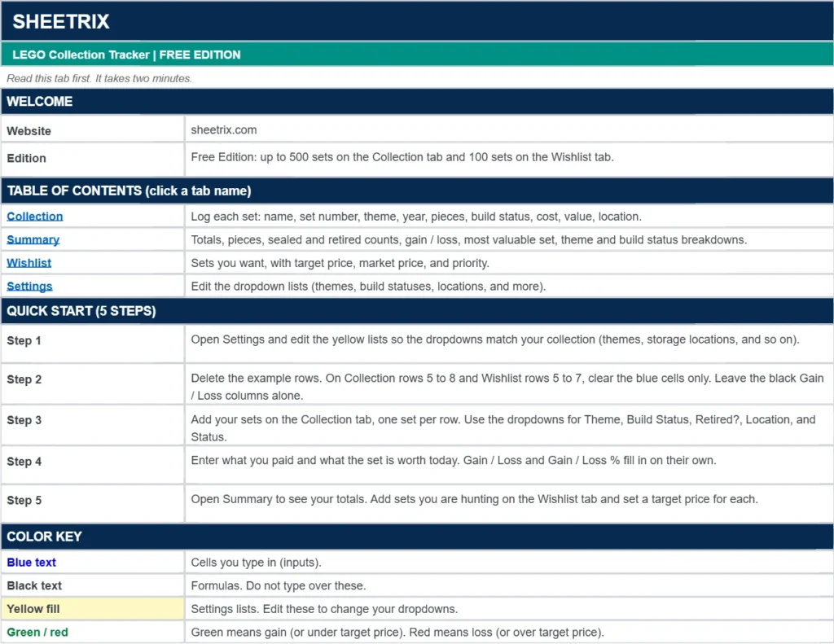
Task: Select the Edition label cell
Action: tap(93, 160)
